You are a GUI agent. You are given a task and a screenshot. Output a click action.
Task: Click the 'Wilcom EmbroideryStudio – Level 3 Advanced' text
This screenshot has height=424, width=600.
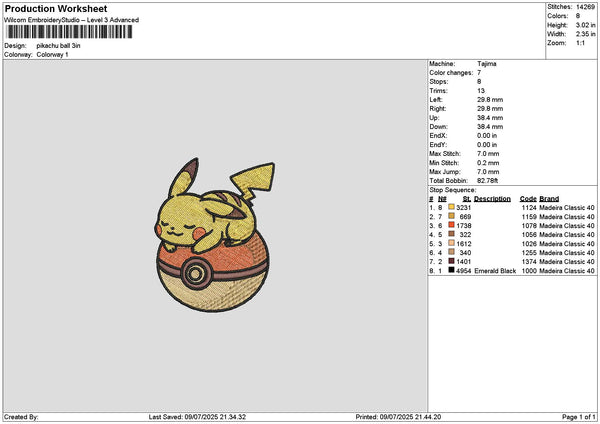(72, 20)
